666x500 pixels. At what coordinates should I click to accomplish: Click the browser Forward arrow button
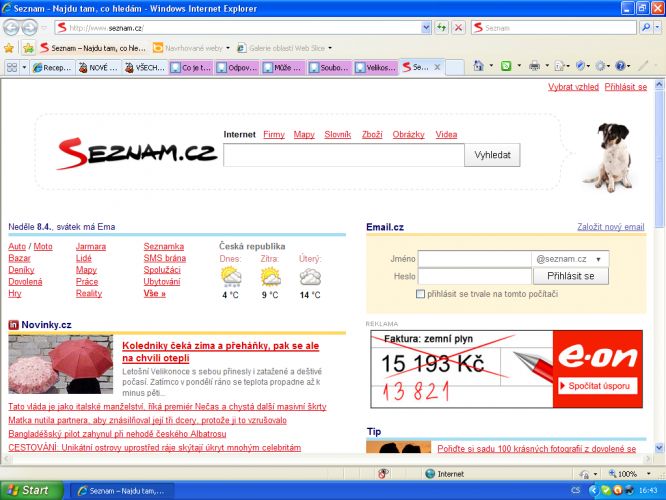(x=29, y=28)
